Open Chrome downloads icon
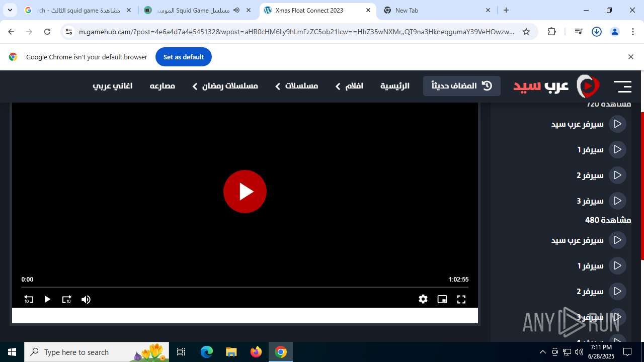Screen dimensions: 644x362 click(x=597, y=32)
